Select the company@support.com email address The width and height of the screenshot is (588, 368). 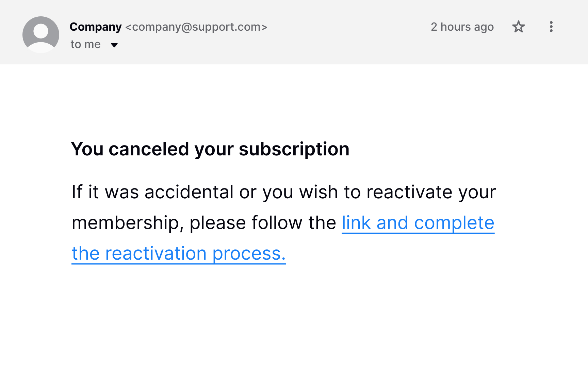(196, 27)
